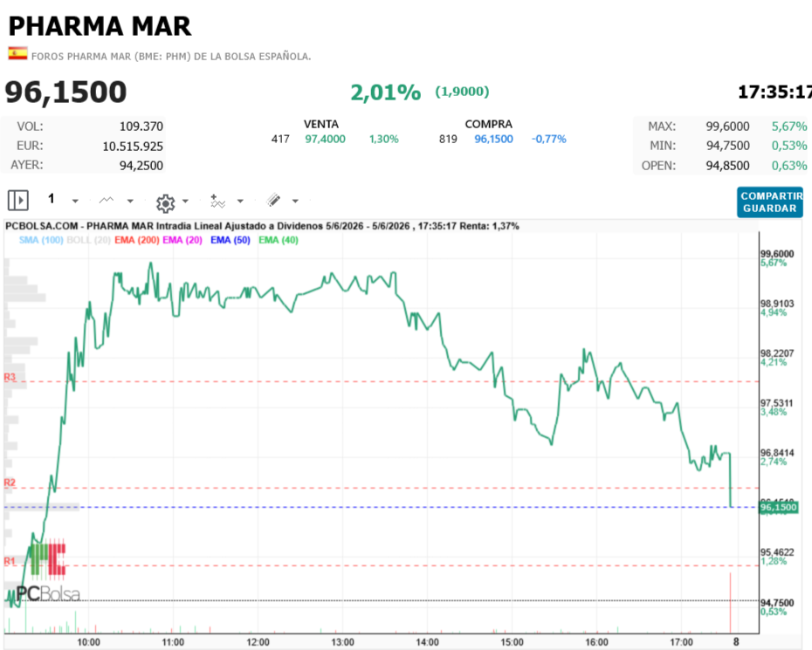Click the PC Bolsa logo in chart
The image size is (812, 650).
(x=48, y=571)
